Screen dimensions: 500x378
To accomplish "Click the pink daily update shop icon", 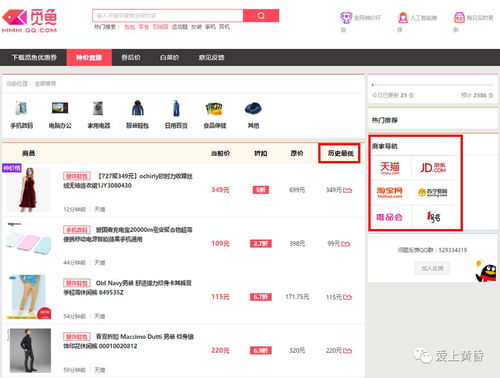I will tap(459, 17).
